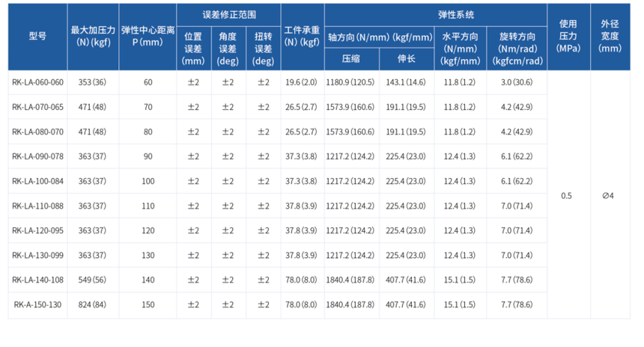Select the 使用压力 (MPa) header
The width and height of the screenshot is (644, 347).
[x=568, y=36]
